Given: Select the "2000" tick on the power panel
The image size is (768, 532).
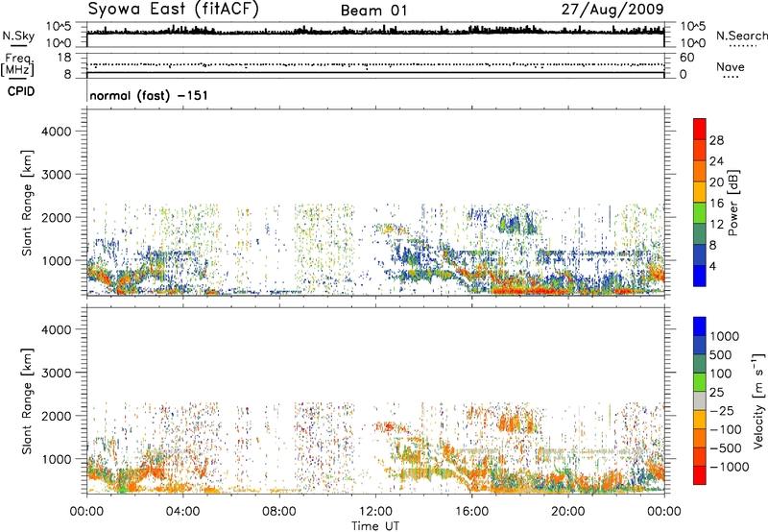Looking at the screenshot, I should [57, 217].
